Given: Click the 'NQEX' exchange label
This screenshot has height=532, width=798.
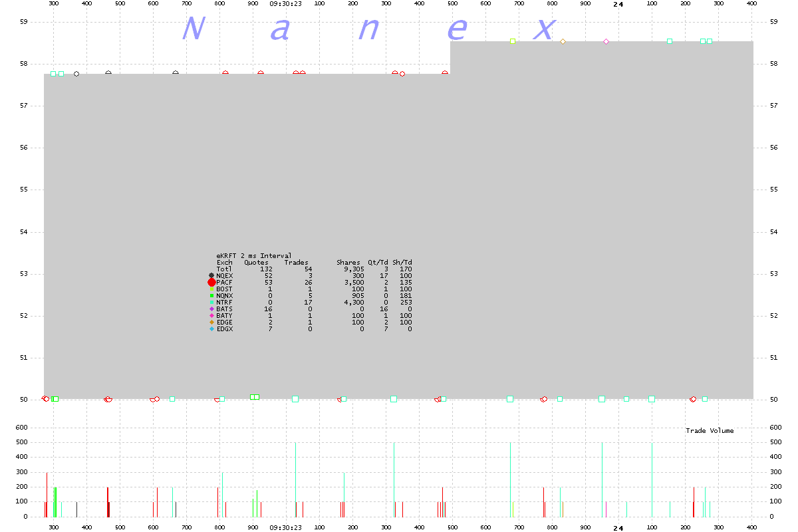Looking at the screenshot, I should (225, 275).
